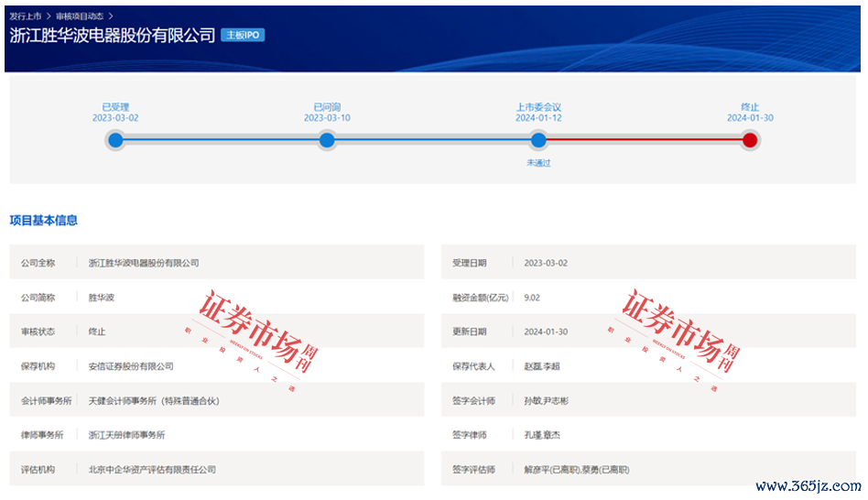Select the 已问询 timeline node dot
The image size is (868, 500).
tap(327, 140)
